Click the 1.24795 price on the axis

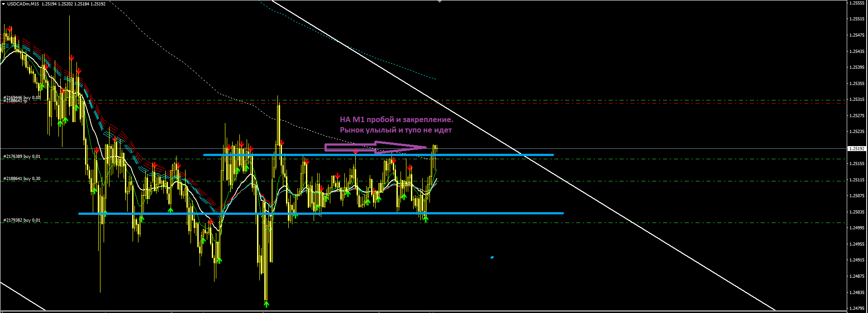[857, 308]
